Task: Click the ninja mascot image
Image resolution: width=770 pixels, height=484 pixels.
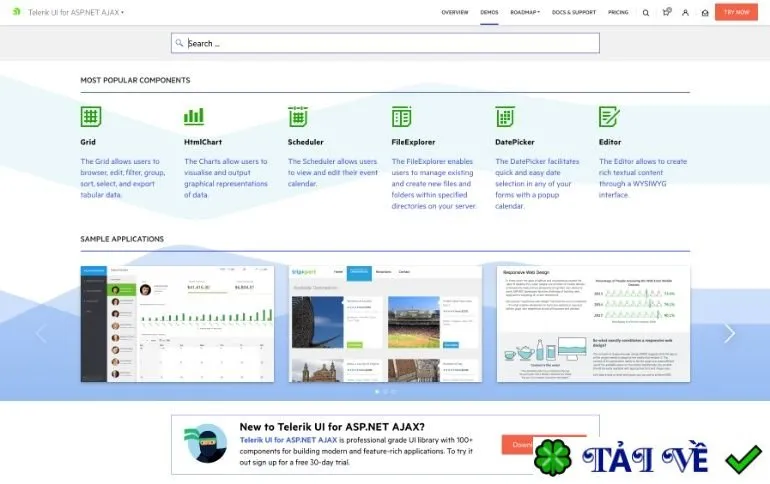Action: (x=206, y=443)
